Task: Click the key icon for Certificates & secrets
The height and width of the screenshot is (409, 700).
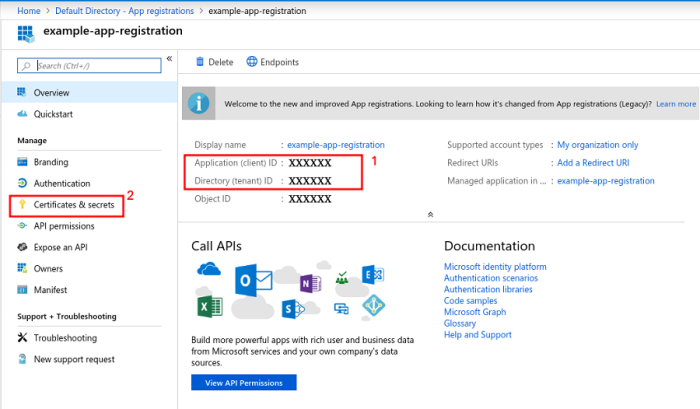Action: tap(22, 204)
